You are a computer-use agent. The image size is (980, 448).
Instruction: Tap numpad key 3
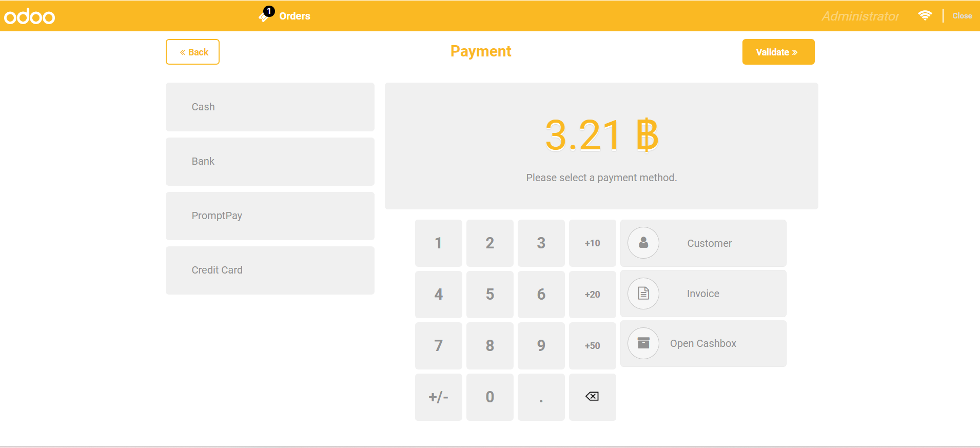point(541,243)
